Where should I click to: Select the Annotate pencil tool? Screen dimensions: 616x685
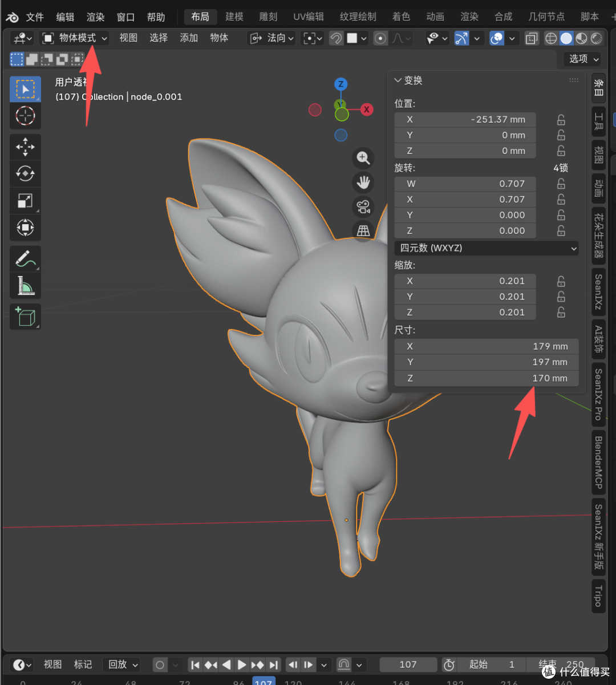pyautogui.click(x=25, y=258)
